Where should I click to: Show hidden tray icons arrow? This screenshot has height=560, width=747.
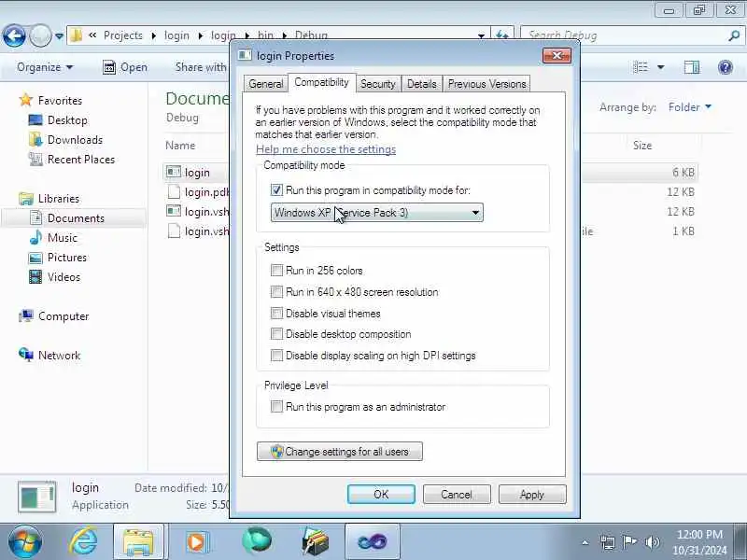click(585, 542)
